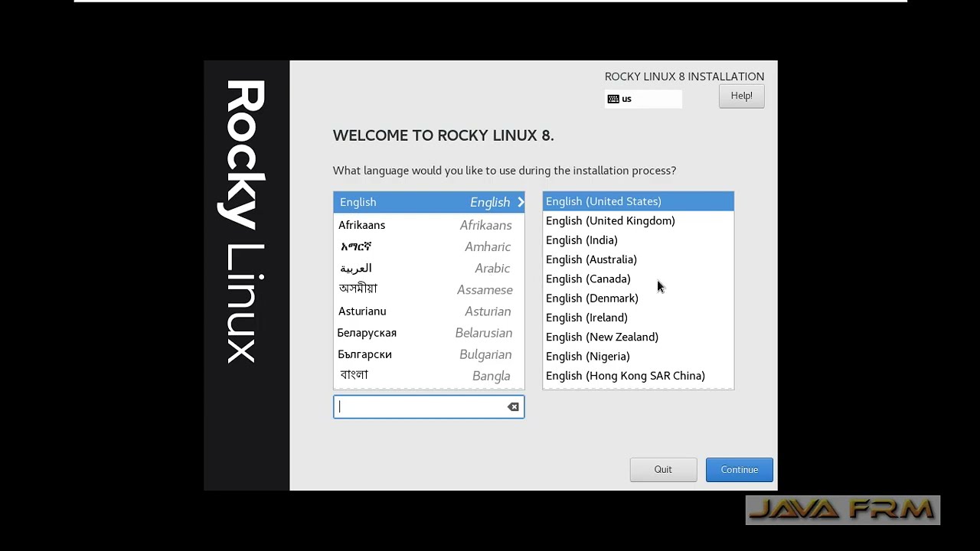Choose English (Nigeria) locale

pyautogui.click(x=638, y=357)
